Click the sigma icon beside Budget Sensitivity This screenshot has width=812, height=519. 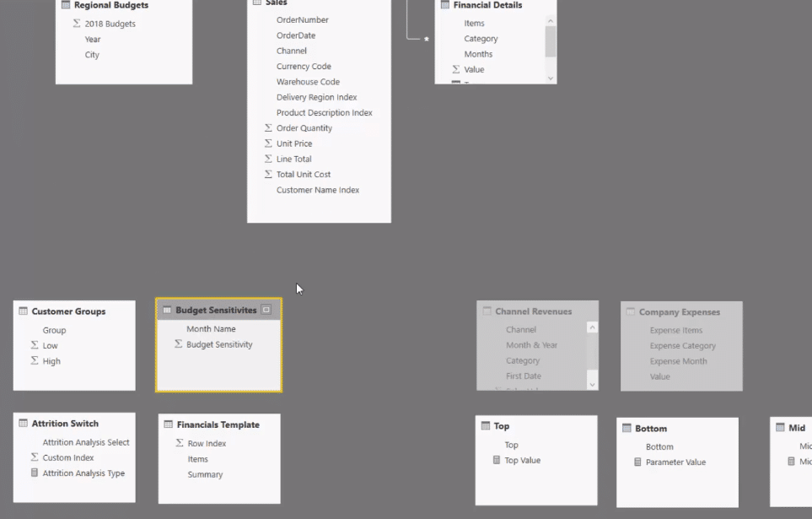click(179, 343)
